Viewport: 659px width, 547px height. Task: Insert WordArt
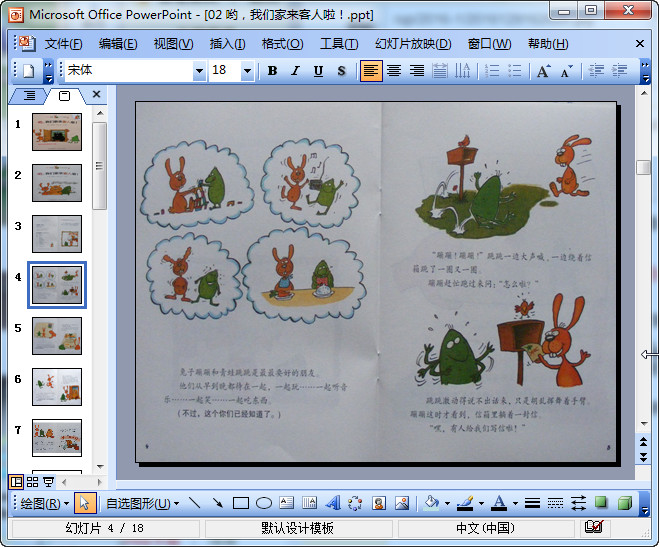pyautogui.click(x=333, y=503)
